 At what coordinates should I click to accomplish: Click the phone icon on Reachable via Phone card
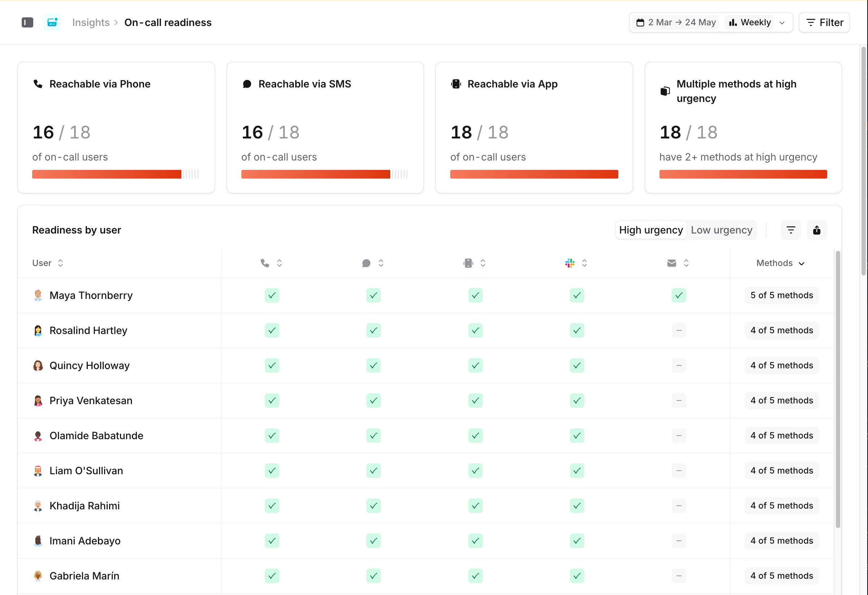click(x=38, y=84)
